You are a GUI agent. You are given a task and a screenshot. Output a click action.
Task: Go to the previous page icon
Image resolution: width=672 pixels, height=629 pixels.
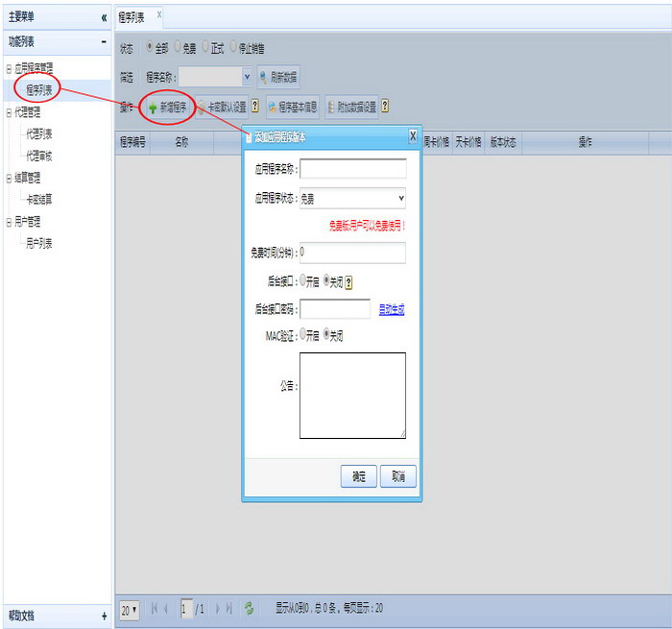click(x=166, y=609)
